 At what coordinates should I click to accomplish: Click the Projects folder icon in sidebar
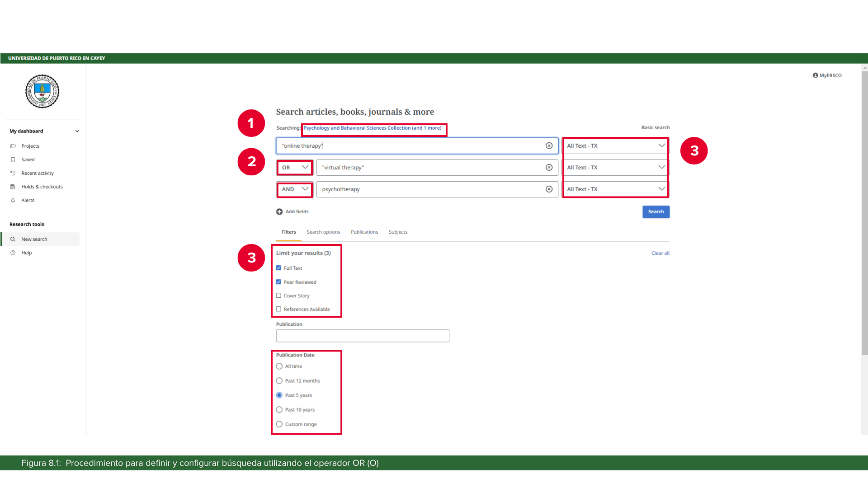13,146
